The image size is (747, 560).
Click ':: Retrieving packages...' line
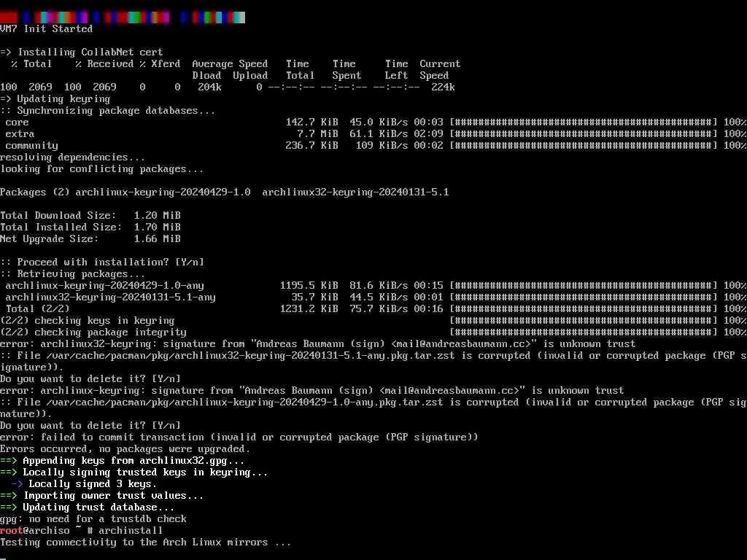72,274
